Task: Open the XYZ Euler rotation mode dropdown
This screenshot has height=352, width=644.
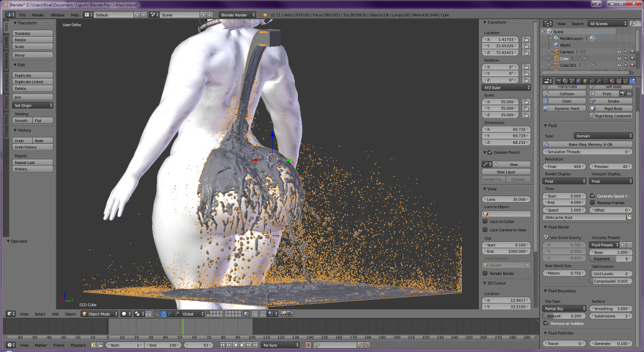Action: pyautogui.click(x=506, y=87)
